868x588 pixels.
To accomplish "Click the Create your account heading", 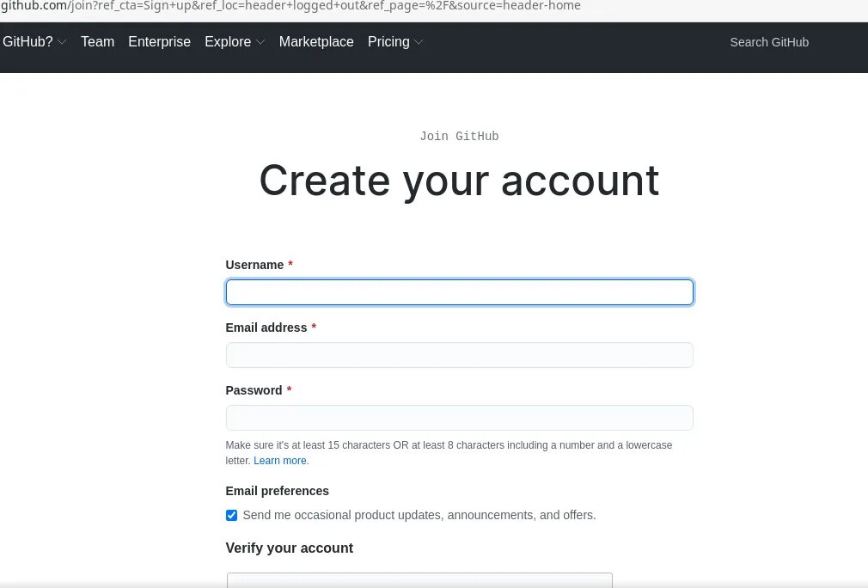I will tap(459, 181).
